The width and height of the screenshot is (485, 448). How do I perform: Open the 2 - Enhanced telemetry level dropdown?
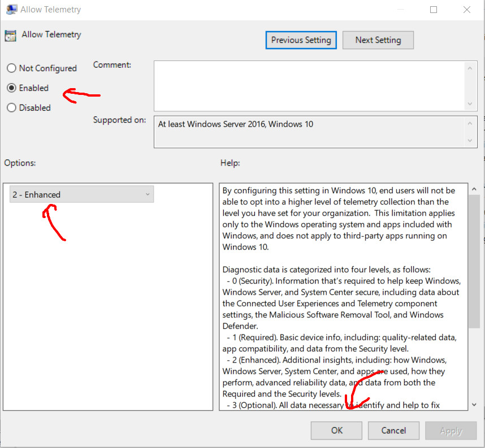point(82,194)
